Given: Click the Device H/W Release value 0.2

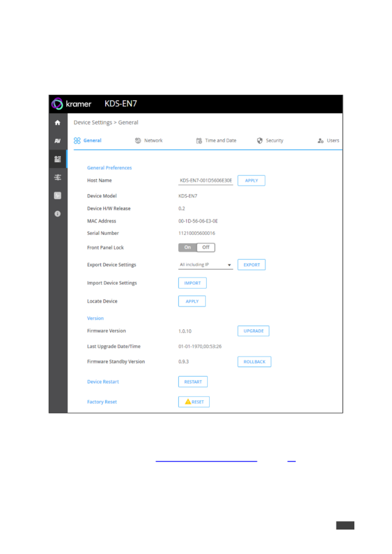Looking at the screenshot, I should [x=182, y=209].
